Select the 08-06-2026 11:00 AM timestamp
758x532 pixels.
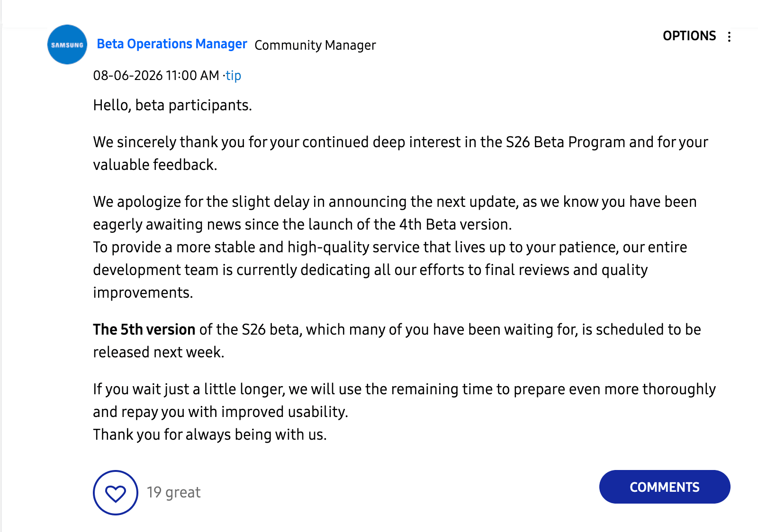tap(156, 75)
